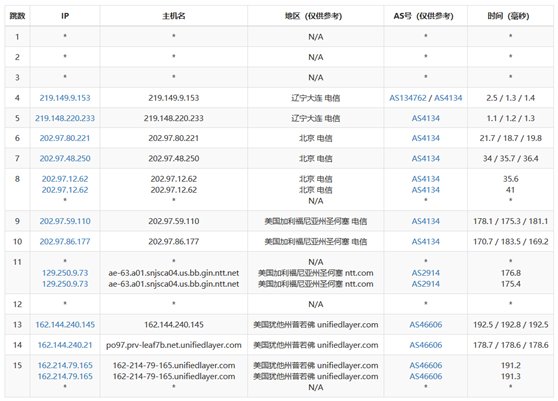Open IP link 219.149.9.153

pos(65,98)
